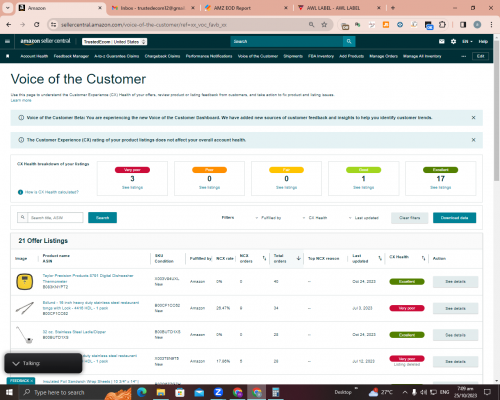Open File Explorer from the taskbar
This screenshot has width=500, height=400.
161,392
